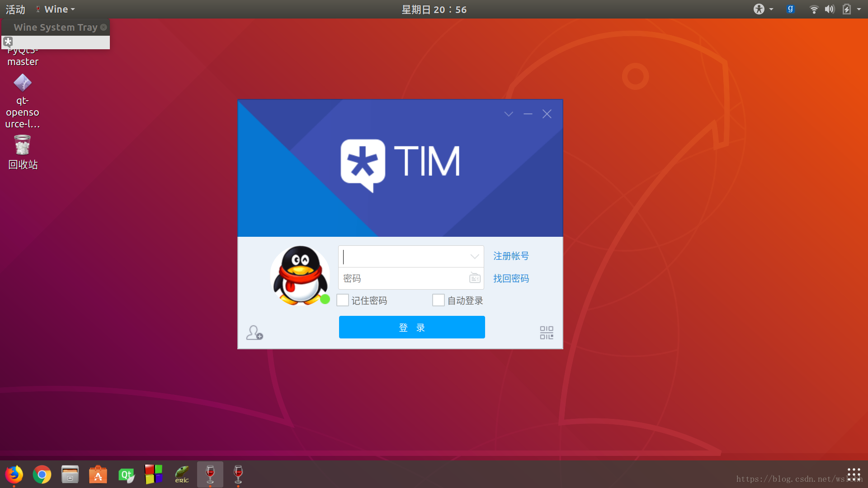
Task: Open the Eric IDE dock icon
Action: click(182, 474)
